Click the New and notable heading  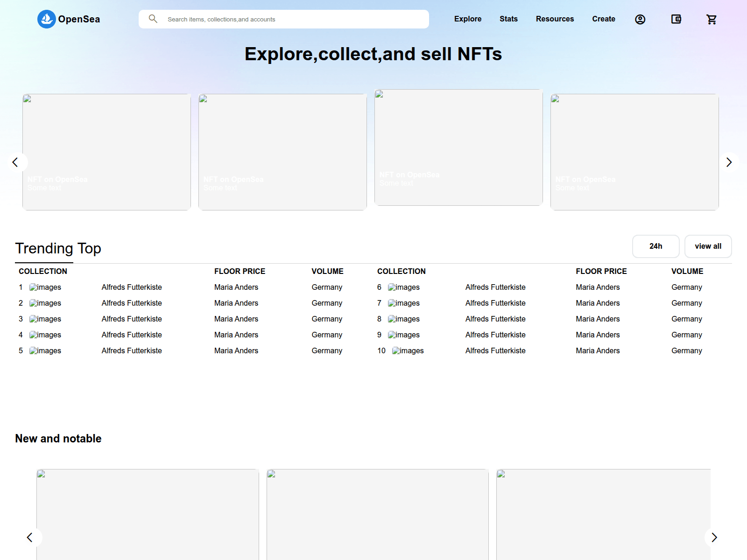(58, 439)
